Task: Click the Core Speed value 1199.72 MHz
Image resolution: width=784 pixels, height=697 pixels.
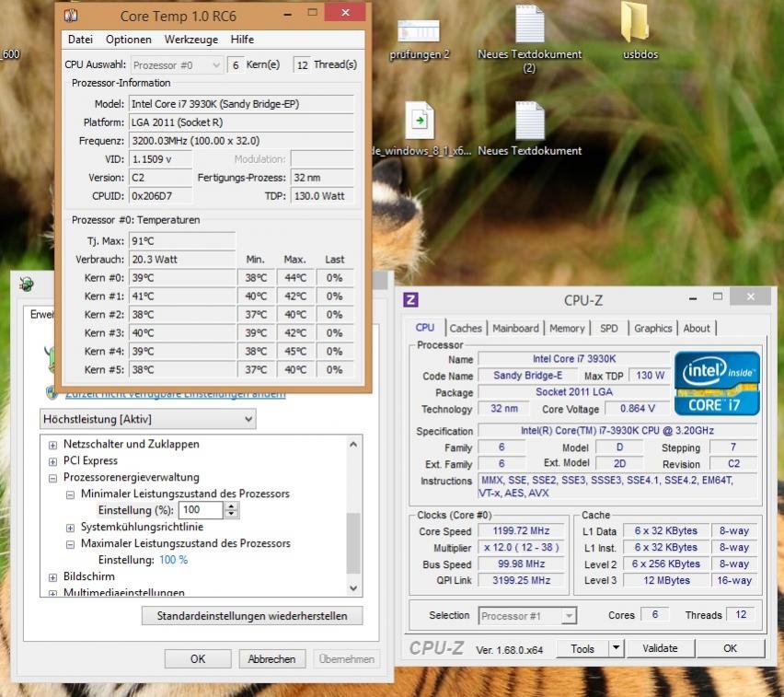Action: 522,531
